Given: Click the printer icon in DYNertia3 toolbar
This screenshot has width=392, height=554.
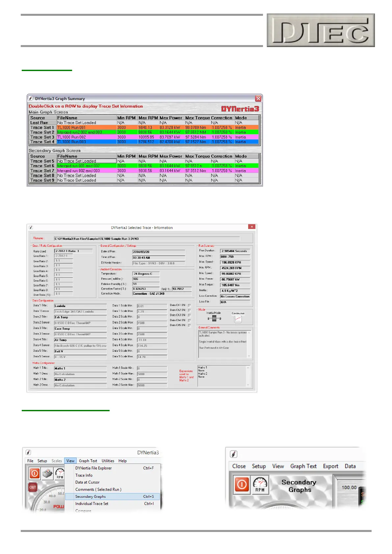Looking at the screenshot, I should (x=47, y=473).
